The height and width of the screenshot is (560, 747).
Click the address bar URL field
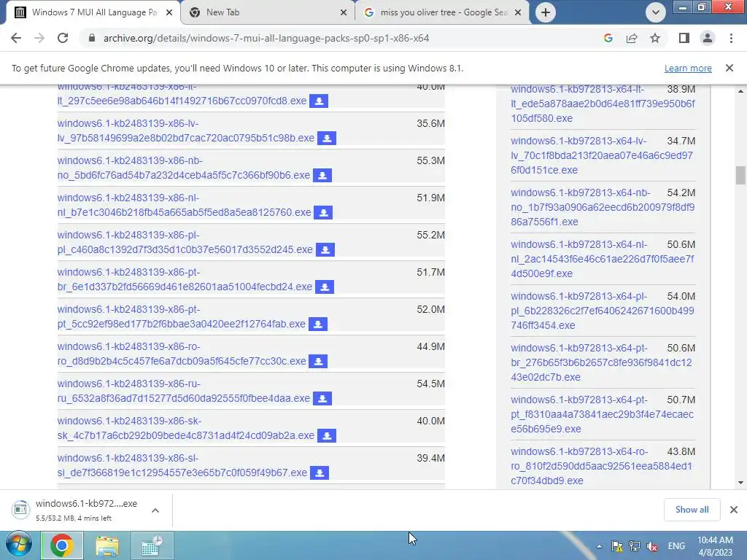267,38
